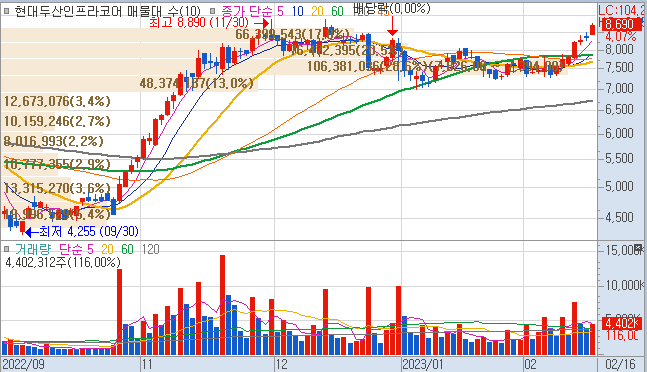Click the 10,000K volume axis label

624,285
